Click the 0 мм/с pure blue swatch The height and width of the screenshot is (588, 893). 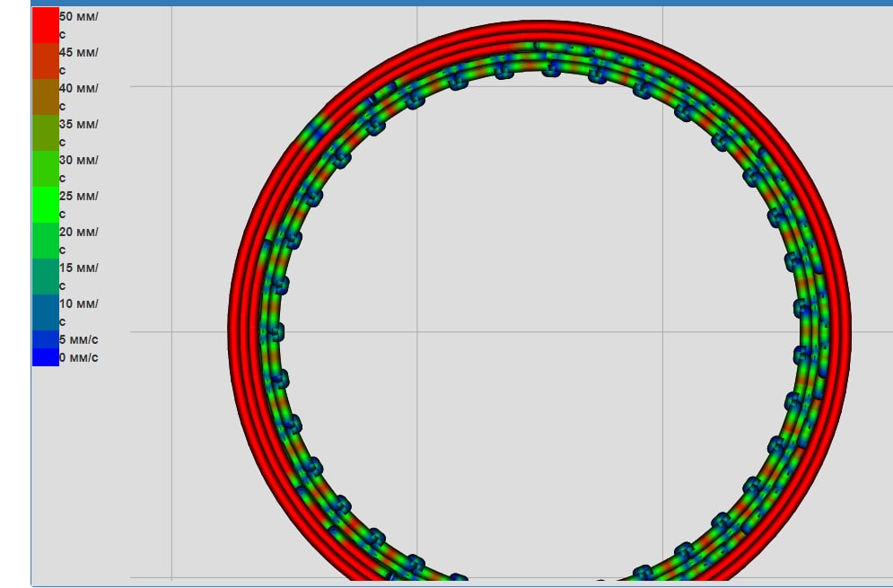click(46, 357)
